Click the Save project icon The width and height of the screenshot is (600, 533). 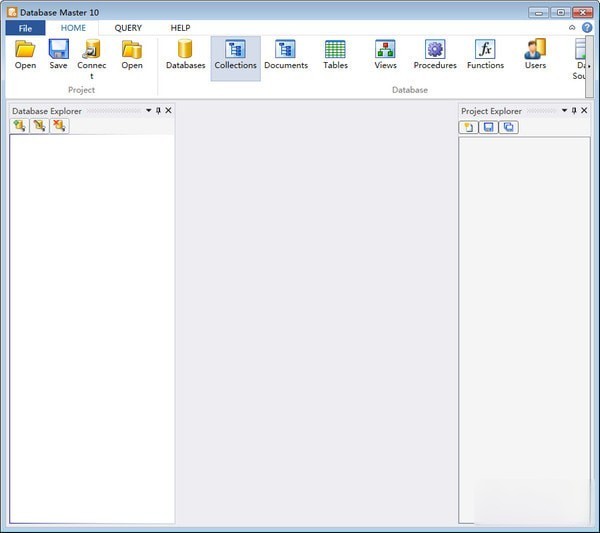click(x=59, y=50)
